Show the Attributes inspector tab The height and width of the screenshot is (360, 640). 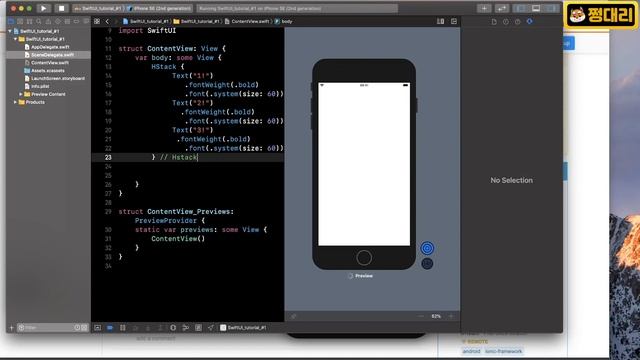529,22
